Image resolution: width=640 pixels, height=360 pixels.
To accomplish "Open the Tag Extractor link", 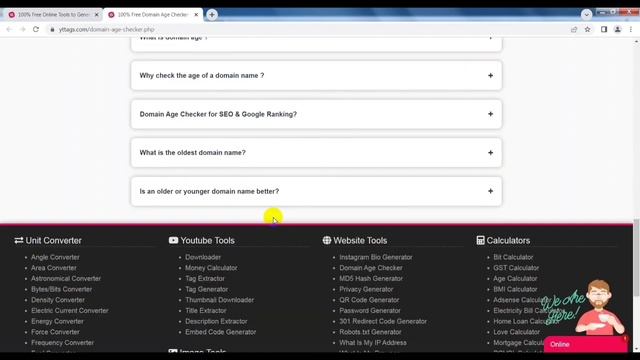I will [x=205, y=278].
